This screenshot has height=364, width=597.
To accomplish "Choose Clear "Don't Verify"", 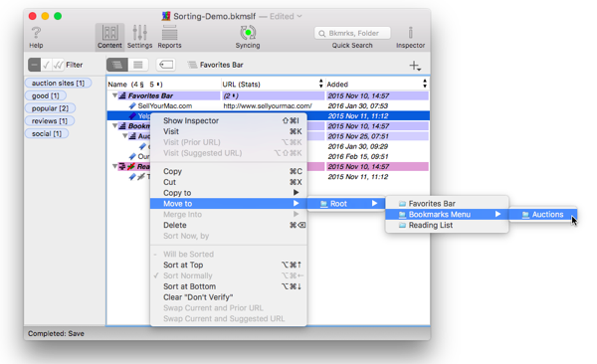I will (229, 297).
